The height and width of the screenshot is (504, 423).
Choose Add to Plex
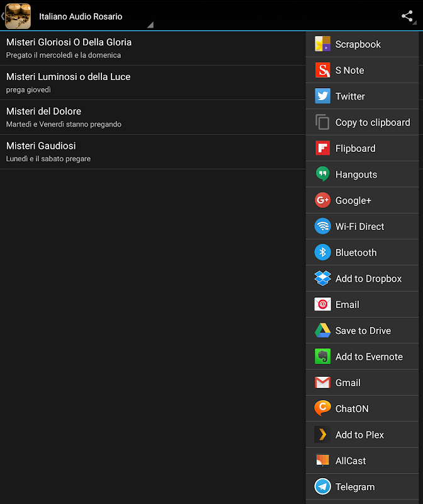coord(359,435)
